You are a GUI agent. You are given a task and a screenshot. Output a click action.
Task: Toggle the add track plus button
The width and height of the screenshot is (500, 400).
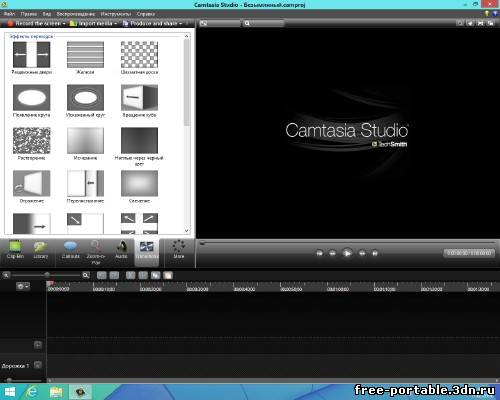(38, 345)
